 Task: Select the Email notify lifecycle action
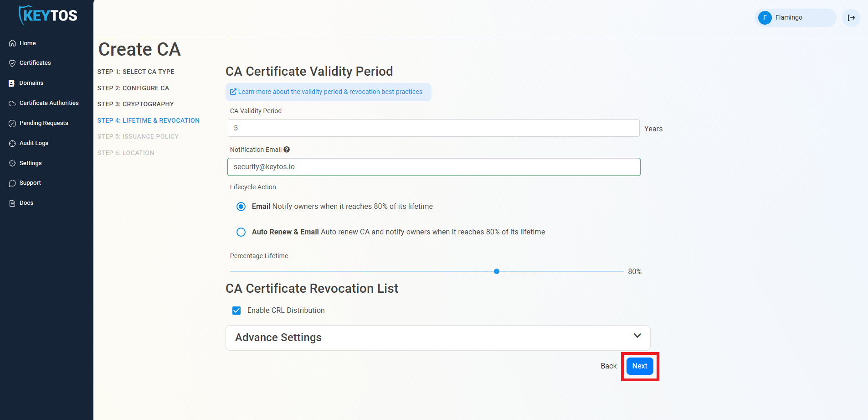(241, 207)
